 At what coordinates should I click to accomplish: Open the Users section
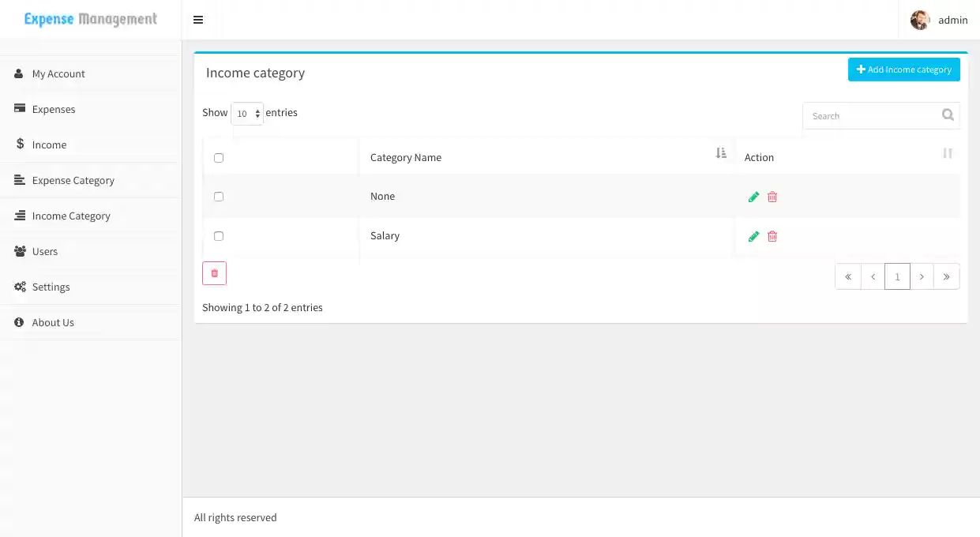coord(45,251)
